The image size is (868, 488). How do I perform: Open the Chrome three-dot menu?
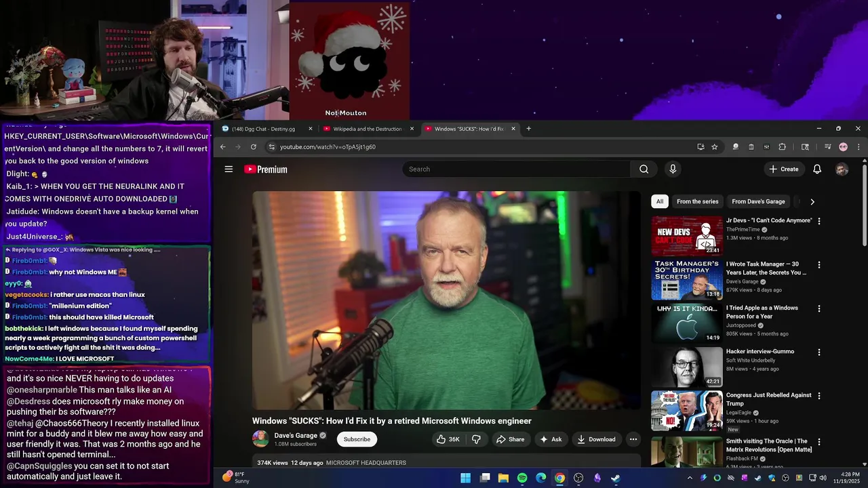[858, 147]
